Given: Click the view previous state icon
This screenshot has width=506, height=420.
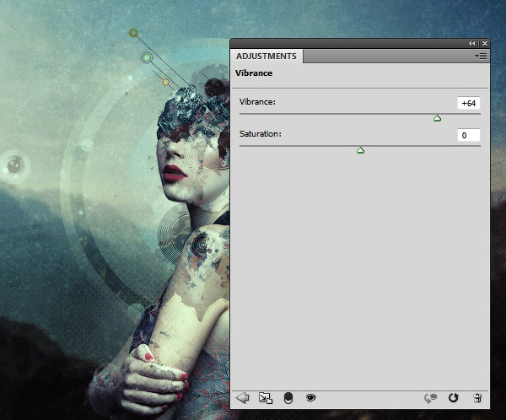Looking at the screenshot, I should pyautogui.click(x=430, y=398).
